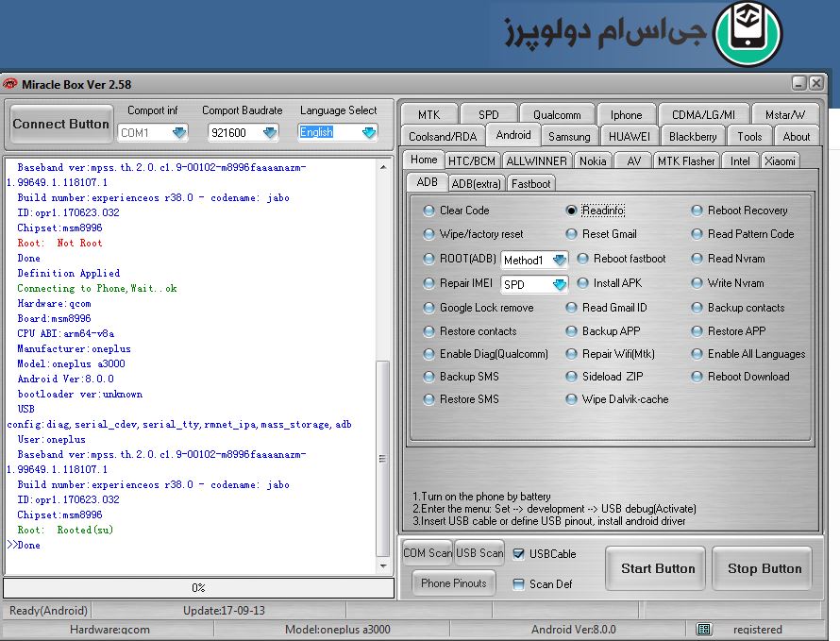
Task: Open the HUAWEI tab
Action: (x=630, y=137)
